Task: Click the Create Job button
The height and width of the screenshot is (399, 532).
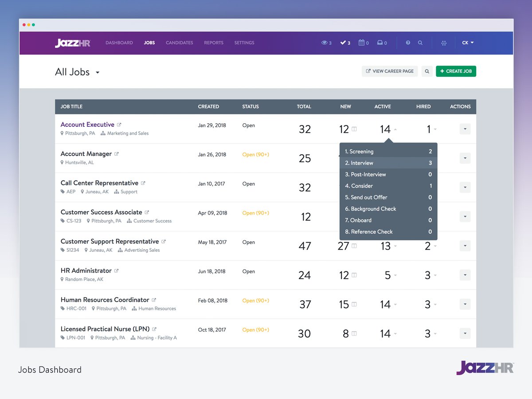Action: [456, 71]
